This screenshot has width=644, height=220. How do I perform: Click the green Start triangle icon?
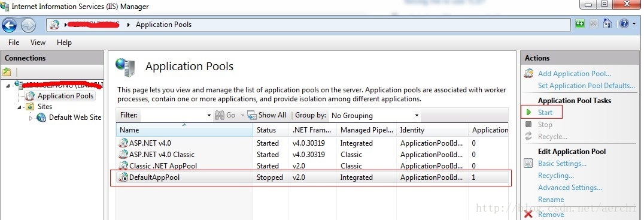528,112
